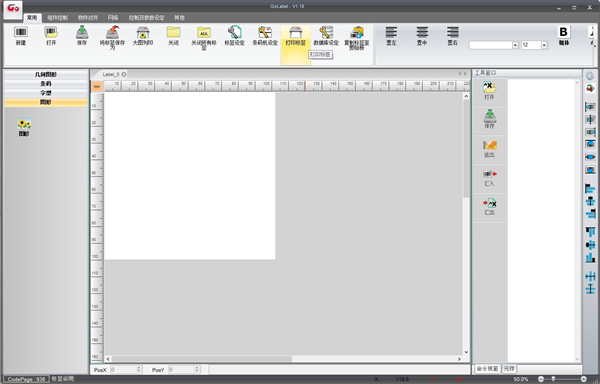Switch to the 物件对齐 ribbon tab
The height and width of the screenshot is (384, 600).
88,18
